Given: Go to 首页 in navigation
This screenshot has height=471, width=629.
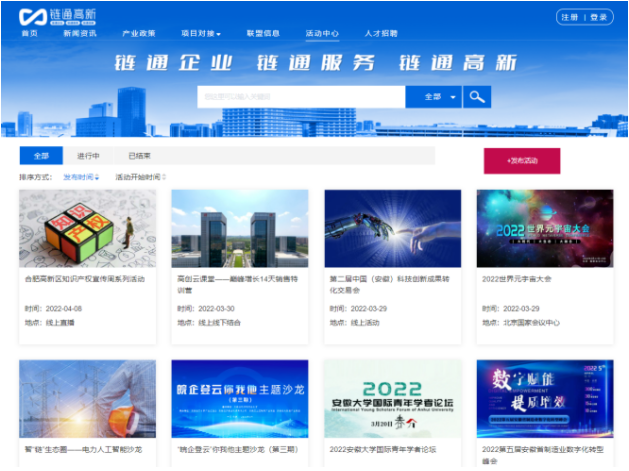Looking at the screenshot, I should click(30, 33).
